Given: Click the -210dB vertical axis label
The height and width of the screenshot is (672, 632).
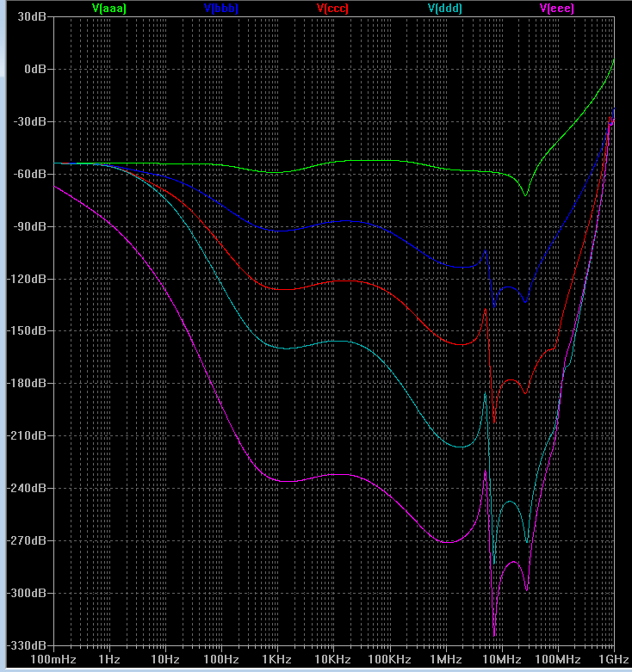Looking at the screenshot, I should click(27, 435).
